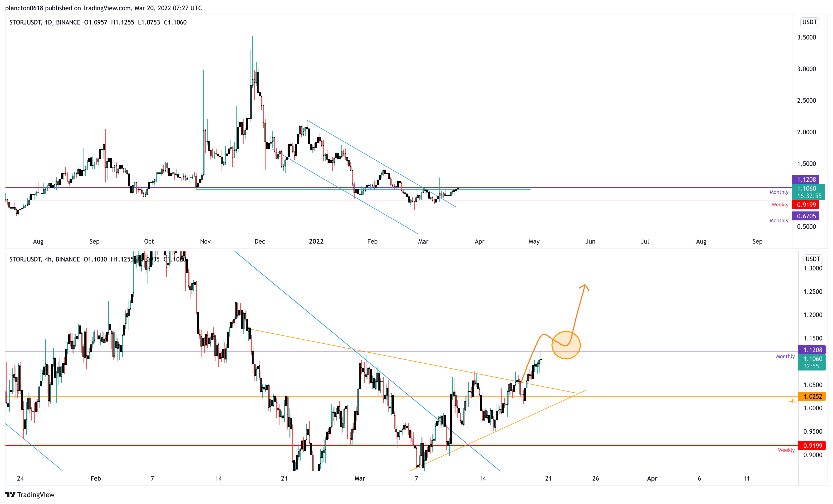Viewport: 833px width, 504px height.
Task: Click the green 1.1060 countdown label on the 4h chart
Action: 812,362
